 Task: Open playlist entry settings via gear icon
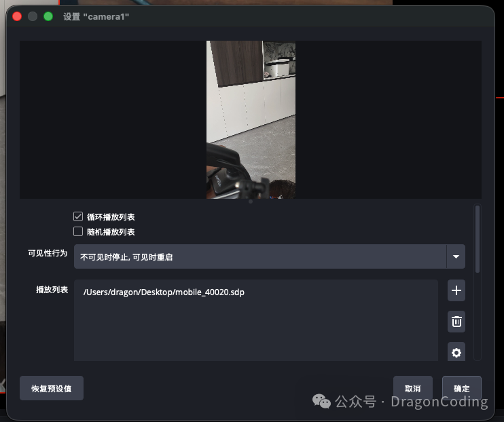pos(456,352)
